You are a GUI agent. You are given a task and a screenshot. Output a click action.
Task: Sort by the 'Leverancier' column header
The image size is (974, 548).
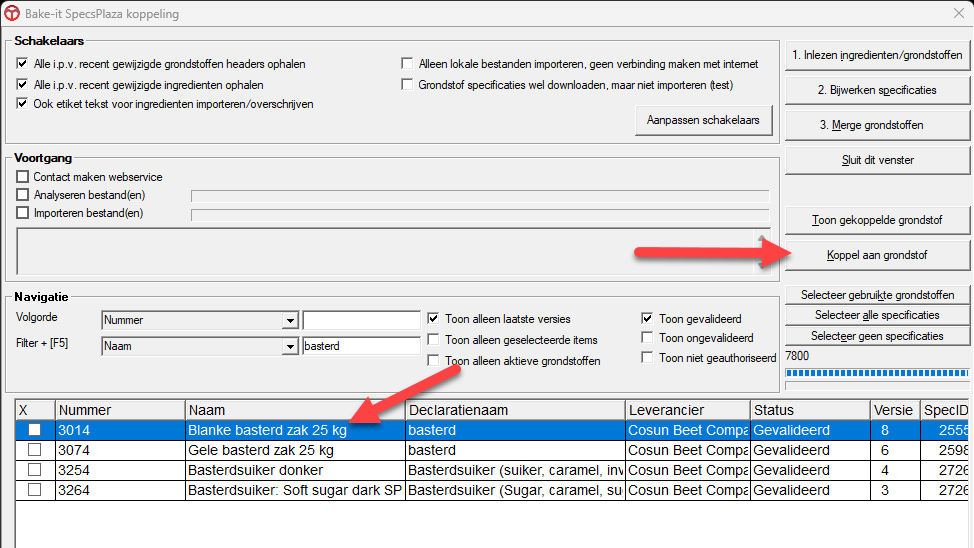click(688, 410)
